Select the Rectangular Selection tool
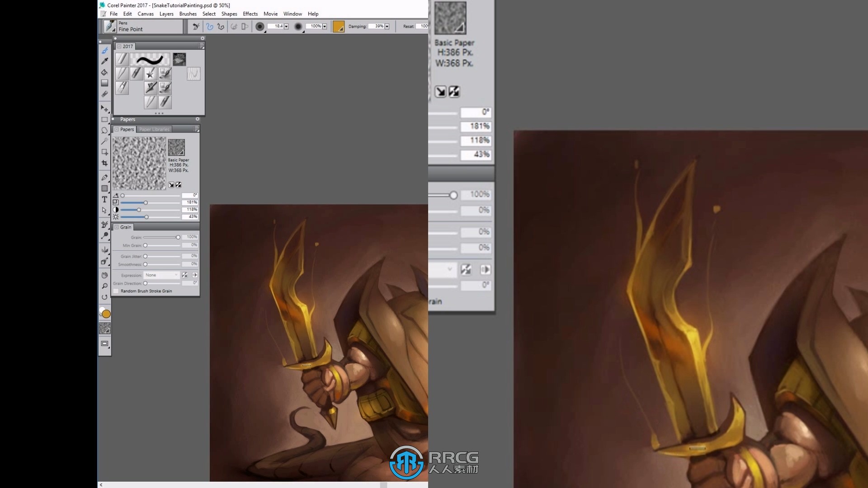The width and height of the screenshot is (868, 488). point(105,120)
